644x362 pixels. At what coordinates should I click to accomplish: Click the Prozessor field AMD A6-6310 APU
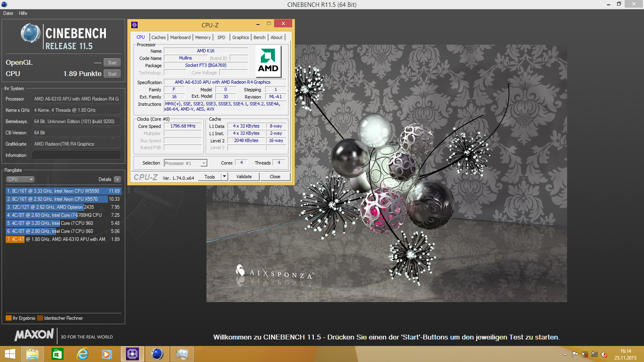coord(76,99)
